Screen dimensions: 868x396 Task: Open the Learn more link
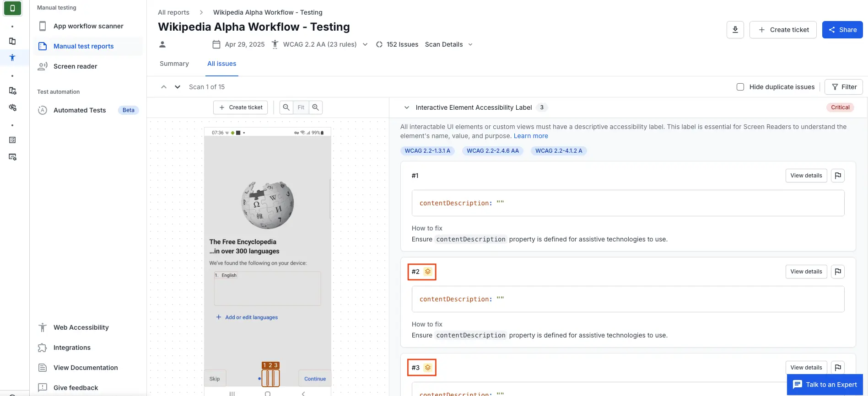point(531,136)
